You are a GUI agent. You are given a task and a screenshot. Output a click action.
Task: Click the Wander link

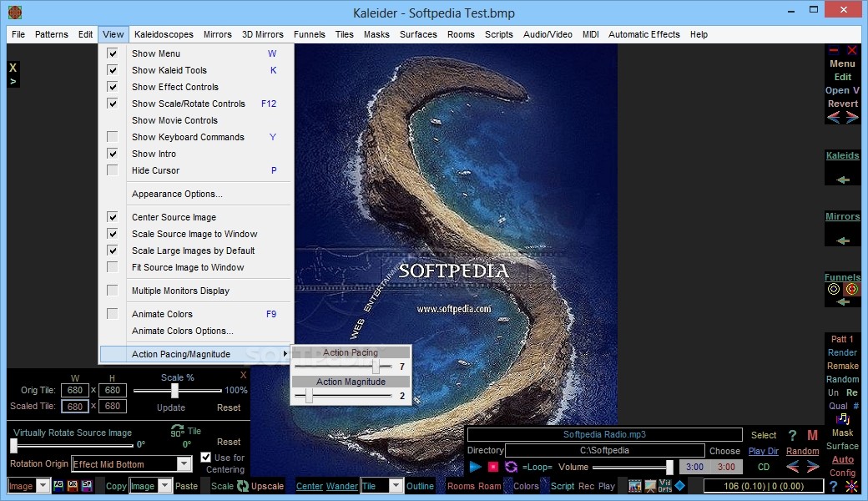[341, 486]
